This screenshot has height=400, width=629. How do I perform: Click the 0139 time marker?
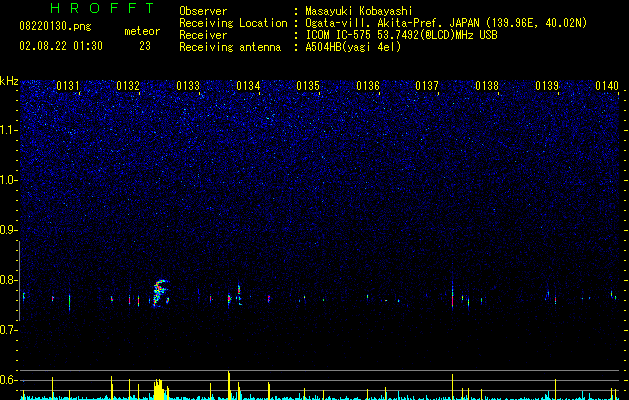(x=547, y=86)
